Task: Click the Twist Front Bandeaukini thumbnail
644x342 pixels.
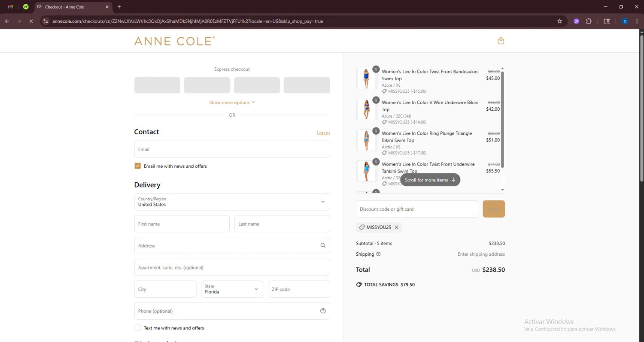Action: pos(366,79)
